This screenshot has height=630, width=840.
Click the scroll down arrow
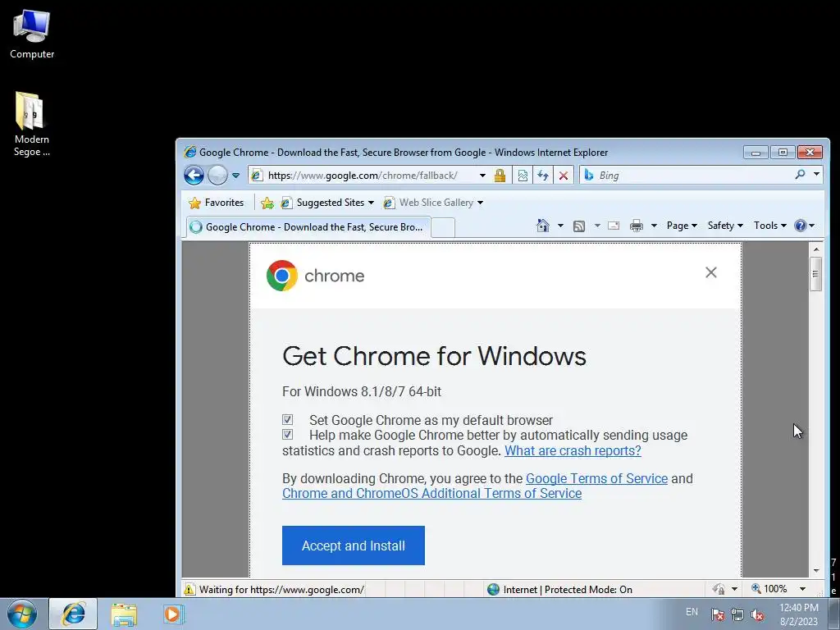(816, 571)
